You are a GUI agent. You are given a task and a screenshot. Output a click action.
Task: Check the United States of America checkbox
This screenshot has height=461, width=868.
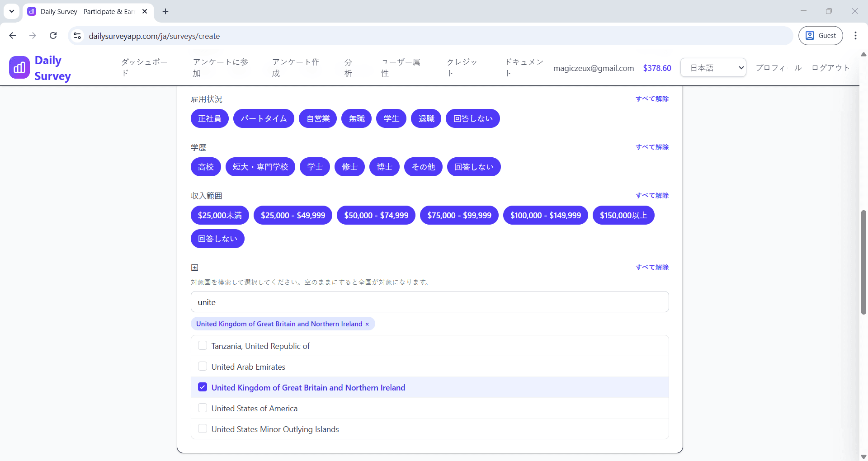[x=203, y=408]
